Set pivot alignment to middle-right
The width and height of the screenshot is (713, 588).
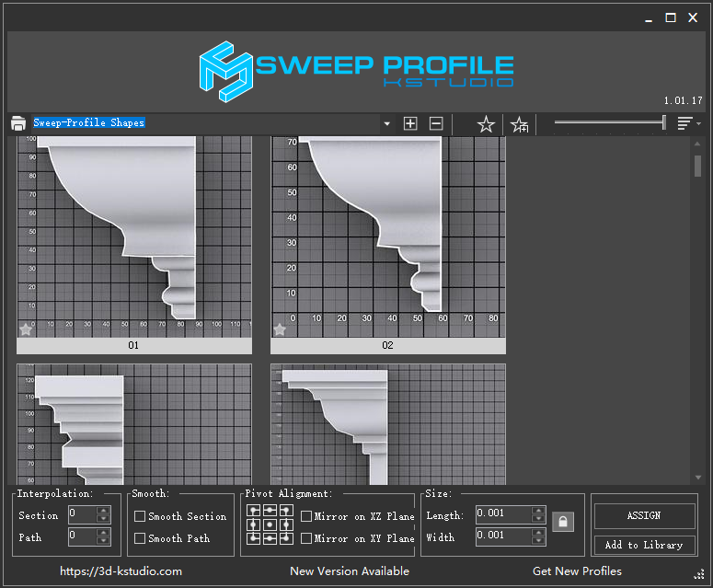pyautogui.click(x=286, y=525)
